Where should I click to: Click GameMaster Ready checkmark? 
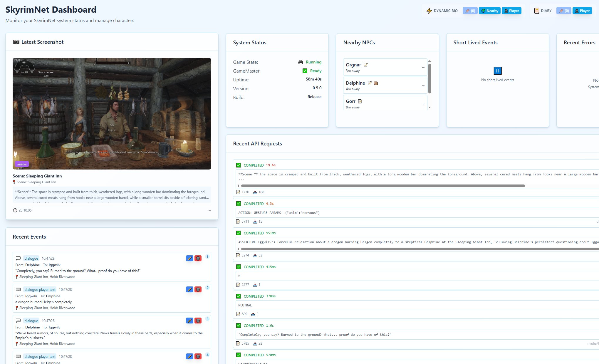click(x=305, y=71)
